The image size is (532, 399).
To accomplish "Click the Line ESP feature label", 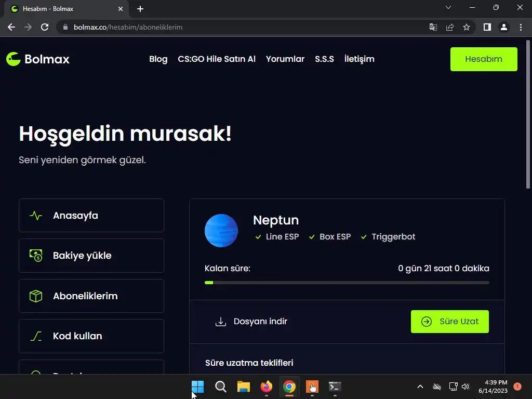I will 282,236.
